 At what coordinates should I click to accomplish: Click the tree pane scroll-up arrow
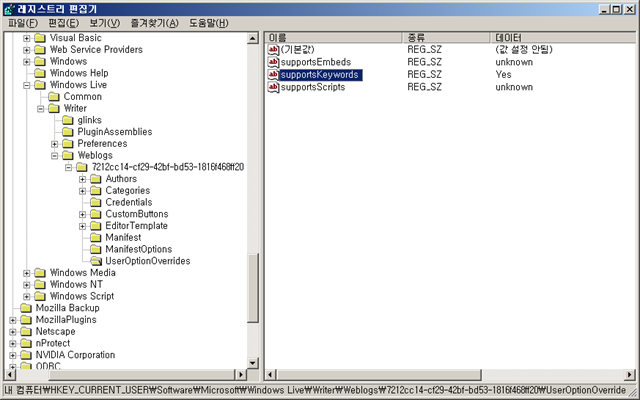click(253, 38)
